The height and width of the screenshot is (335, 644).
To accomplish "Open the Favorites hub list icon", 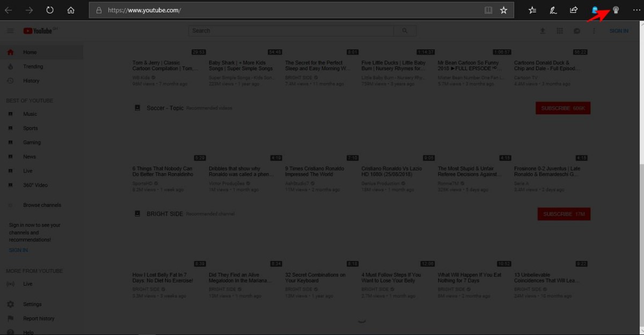I will [x=532, y=10].
